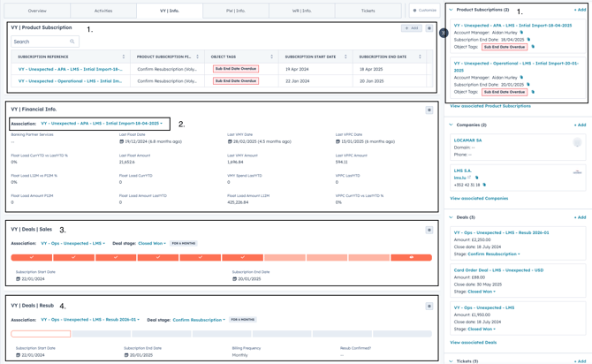
Task: Click Add in Companies sidebar section
Action: coord(581,125)
